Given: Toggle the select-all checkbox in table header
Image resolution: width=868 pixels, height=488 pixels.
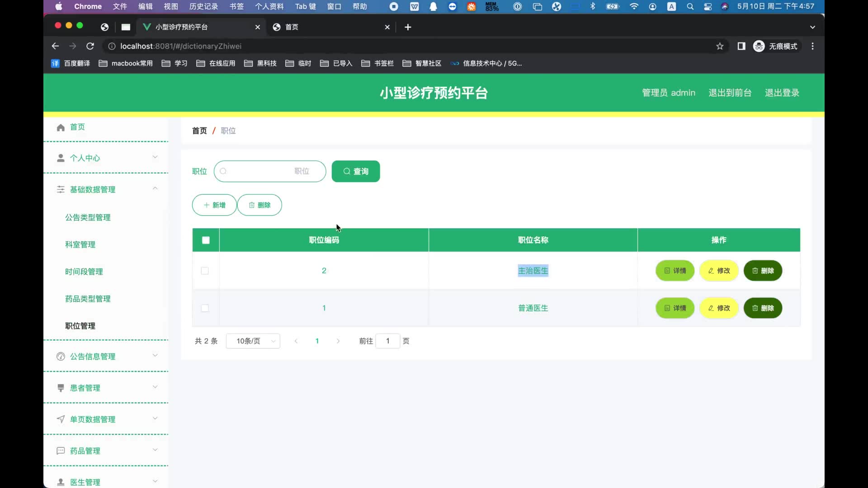Looking at the screenshot, I should (x=206, y=240).
